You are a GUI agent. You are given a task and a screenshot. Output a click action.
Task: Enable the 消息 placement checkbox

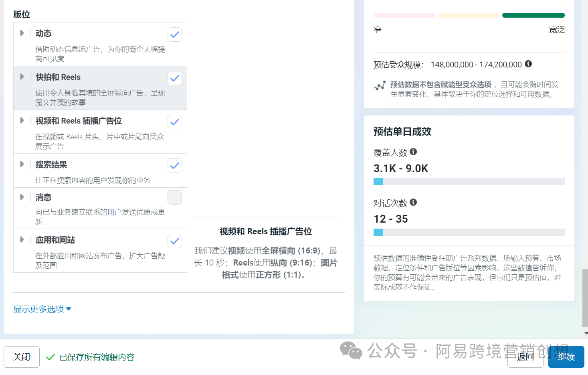175,197
